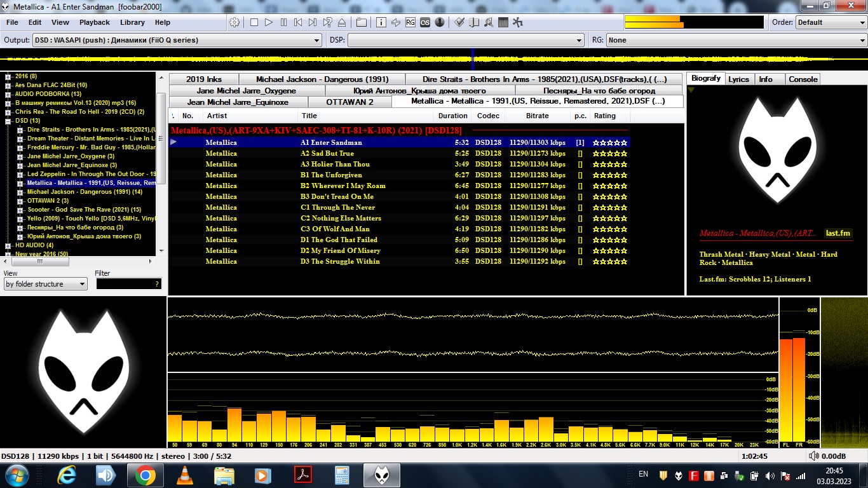This screenshot has width=868, height=488.
Task: Expand the Chris Rea - The Road To Hell node
Action: pos(8,112)
